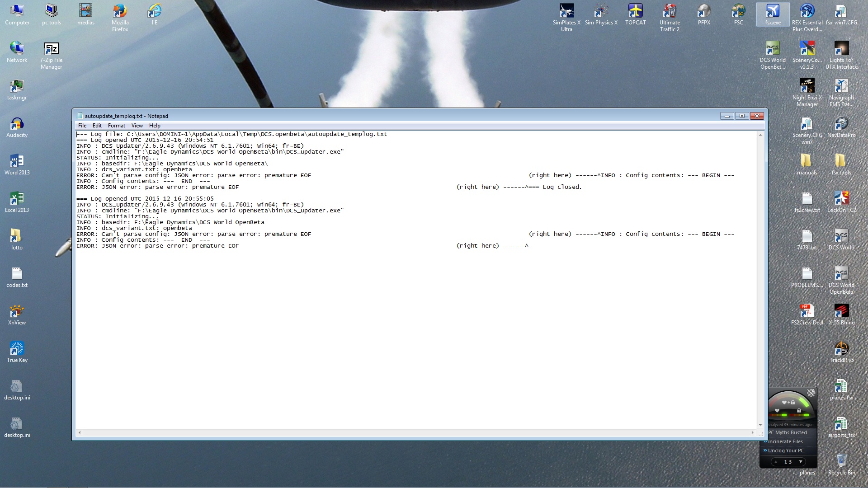
Task: Open the codes.txt file icon
Action: (x=17, y=277)
